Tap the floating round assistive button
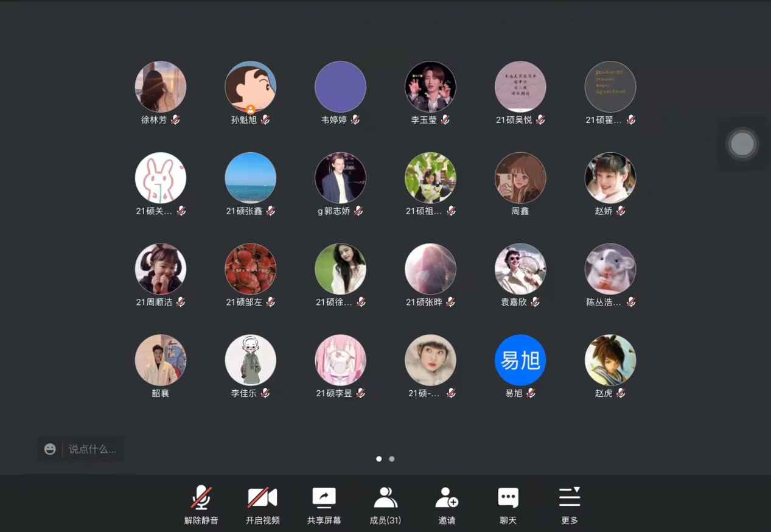The image size is (771, 532). point(742,144)
